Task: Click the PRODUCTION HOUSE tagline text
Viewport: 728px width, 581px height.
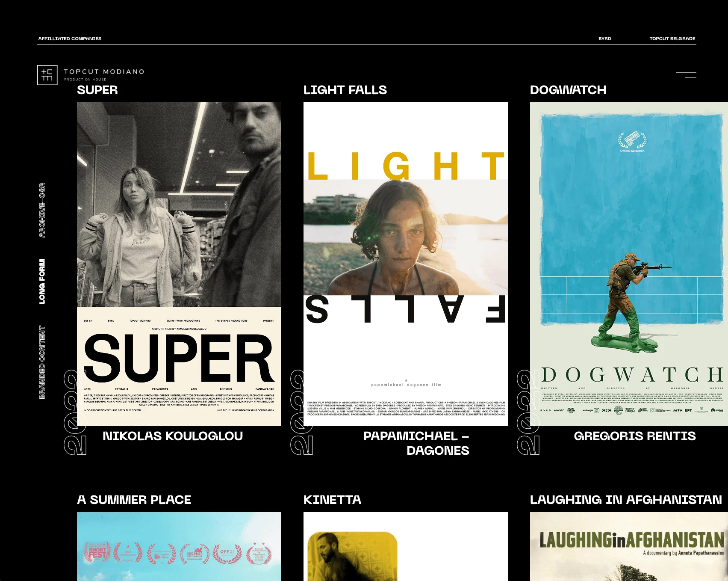Action: click(x=85, y=80)
